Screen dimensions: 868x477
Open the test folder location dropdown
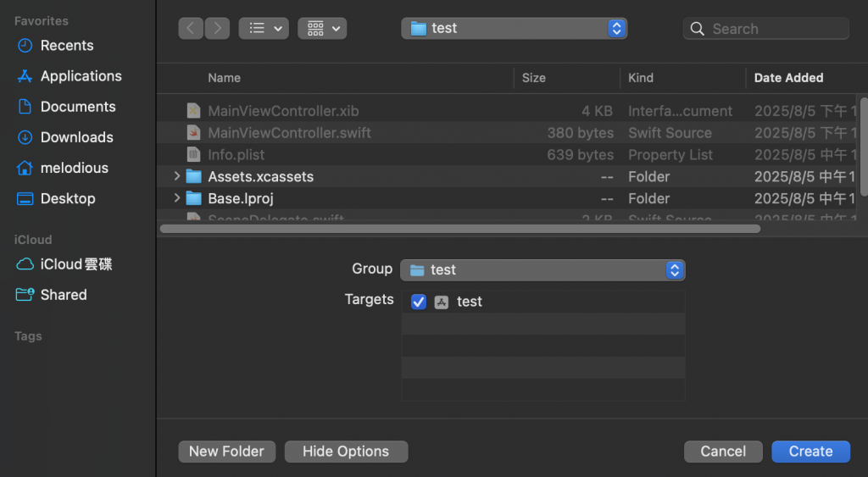click(514, 28)
